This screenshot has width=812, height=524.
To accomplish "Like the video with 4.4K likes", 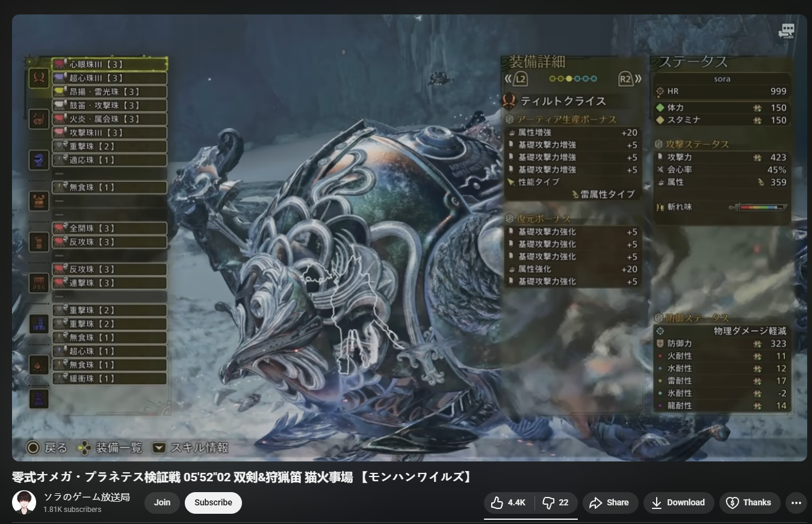I will coord(509,502).
